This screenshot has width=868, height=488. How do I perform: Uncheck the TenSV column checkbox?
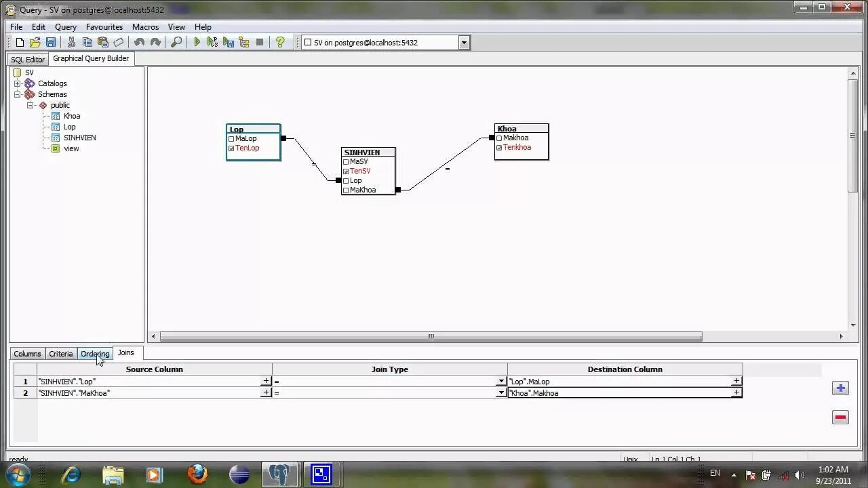tap(346, 171)
